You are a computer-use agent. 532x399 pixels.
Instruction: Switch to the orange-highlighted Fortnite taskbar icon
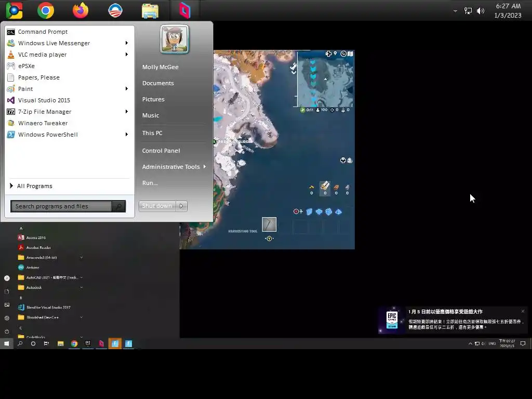pyautogui.click(x=115, y=344)
